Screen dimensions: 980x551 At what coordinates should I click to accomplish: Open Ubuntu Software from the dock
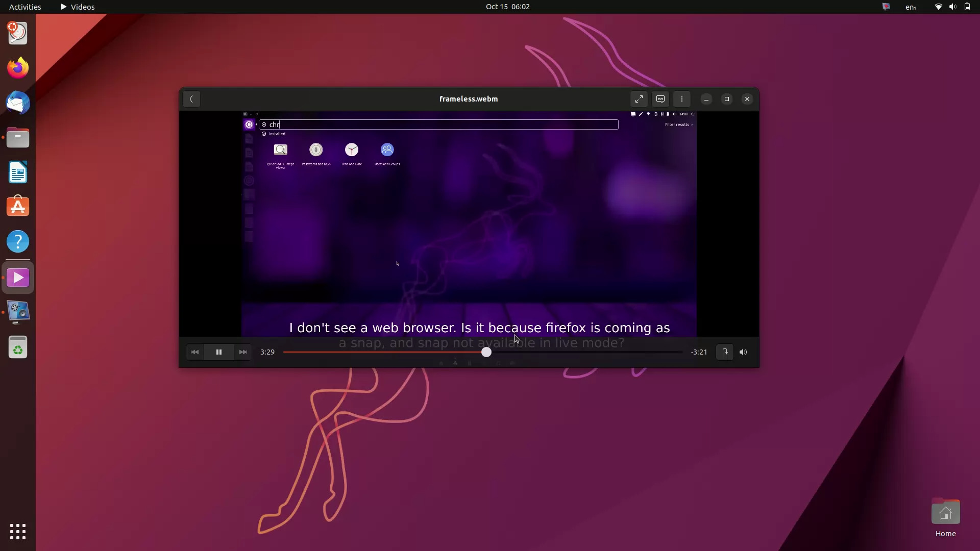pos(18,206)
